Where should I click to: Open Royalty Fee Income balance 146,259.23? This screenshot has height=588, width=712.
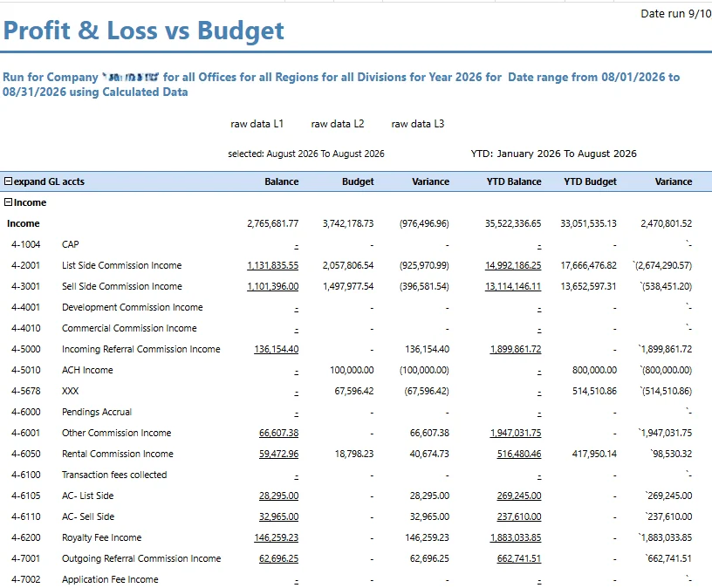[x=277, y=537]
